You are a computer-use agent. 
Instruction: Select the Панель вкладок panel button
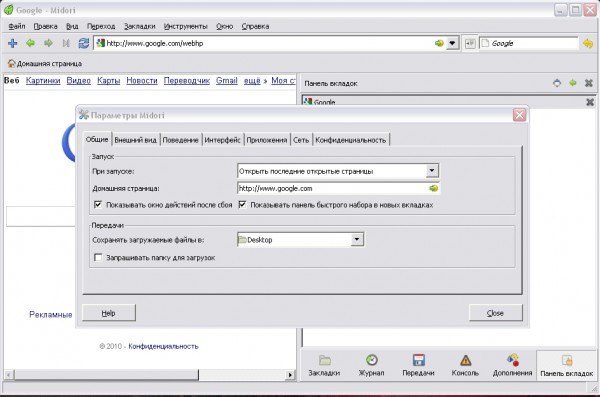567,366
